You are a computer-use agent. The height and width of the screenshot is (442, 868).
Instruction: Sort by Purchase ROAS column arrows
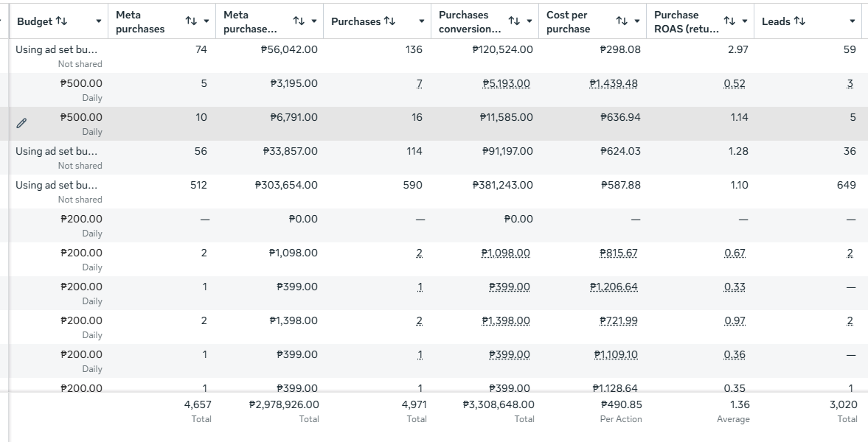point(729,21)
